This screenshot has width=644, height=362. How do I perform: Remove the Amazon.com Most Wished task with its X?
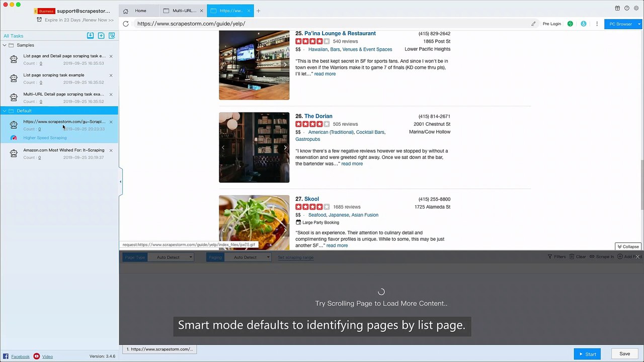pyautogui.click(x=111, y=150)
